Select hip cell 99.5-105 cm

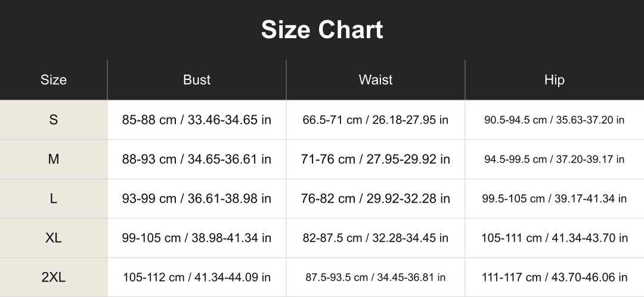[x=555, y=199]
